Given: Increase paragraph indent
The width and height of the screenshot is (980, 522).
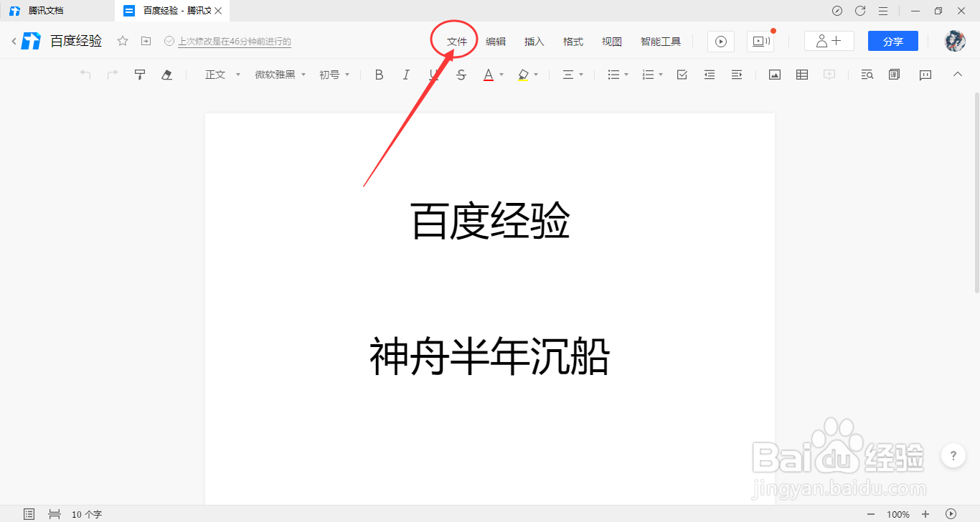Looking at the screenshot, I should (737, 75).
